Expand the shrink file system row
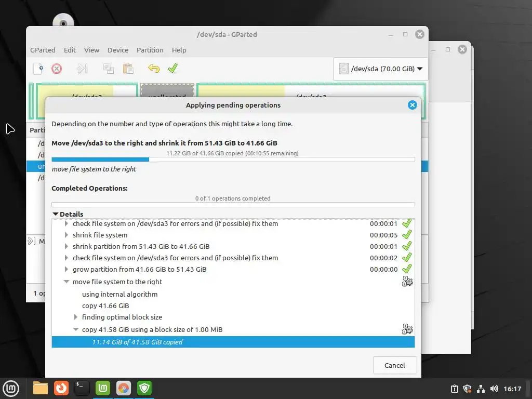This screenshot has height=399, width=532. coord(66,235)
